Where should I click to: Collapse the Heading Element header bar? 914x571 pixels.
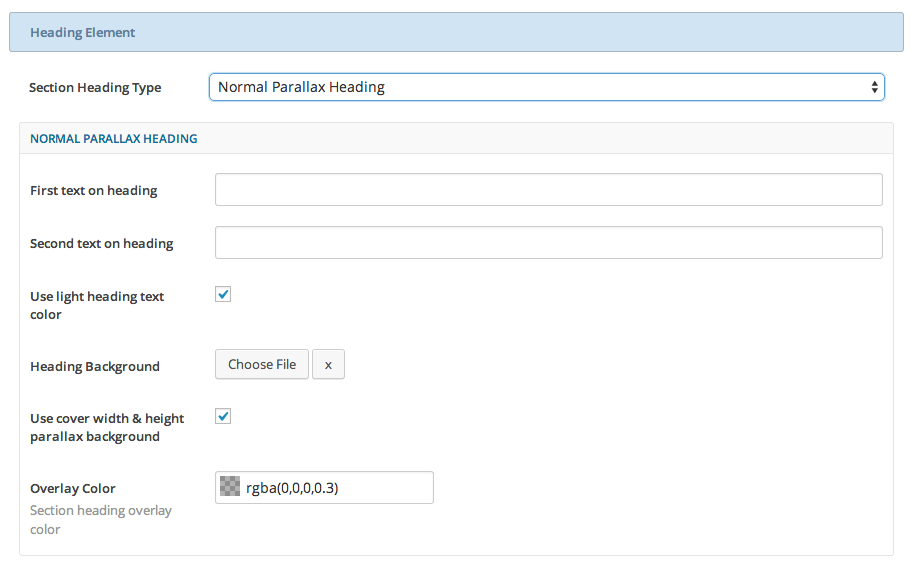pyautogui.click(x=456, y=32)
